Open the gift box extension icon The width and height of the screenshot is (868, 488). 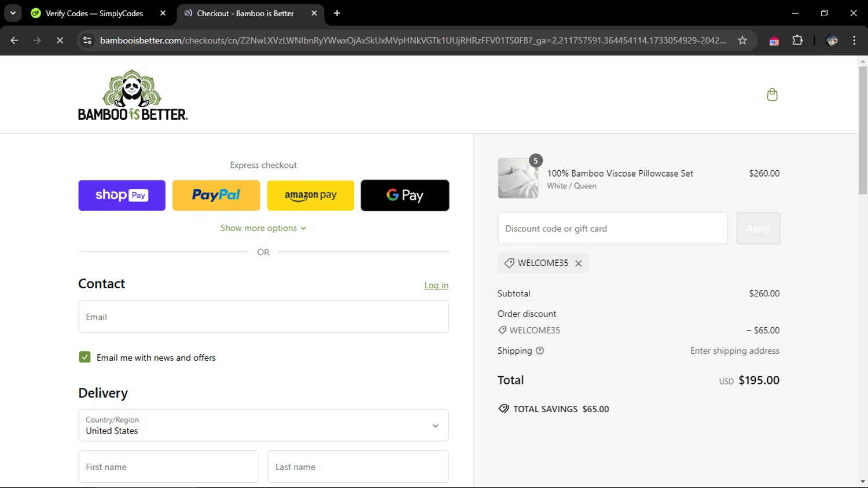click(x=774, y=41)
